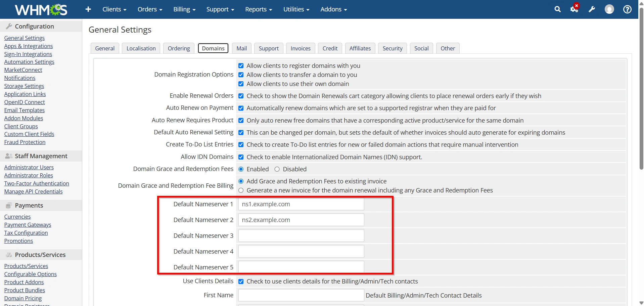
Task: Click the Default Nameserver 5 field
Action: click(301, 267)
